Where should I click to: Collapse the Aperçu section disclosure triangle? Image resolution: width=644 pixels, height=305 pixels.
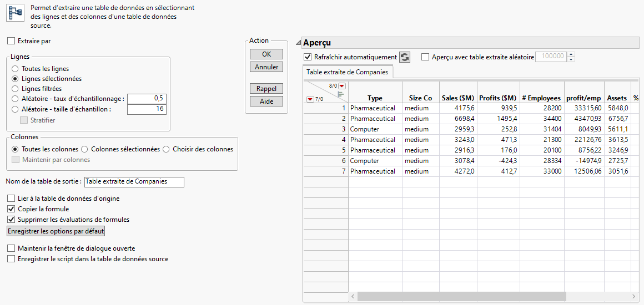298,43
